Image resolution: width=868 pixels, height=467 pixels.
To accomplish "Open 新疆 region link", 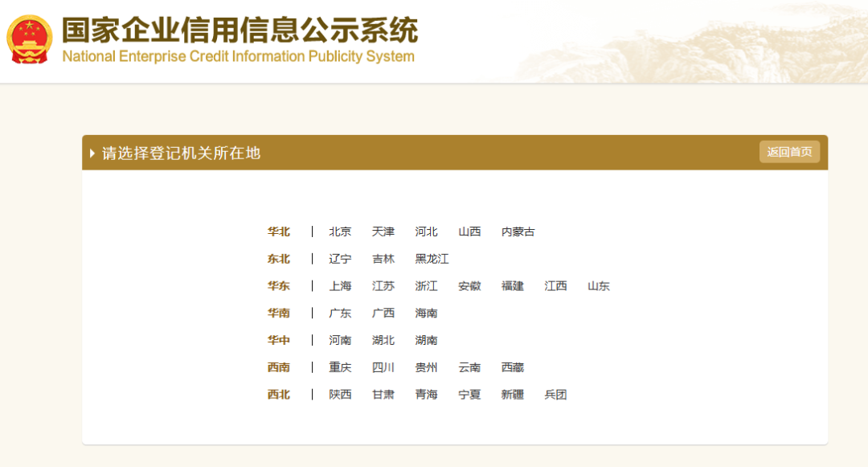I will (513, 395).
